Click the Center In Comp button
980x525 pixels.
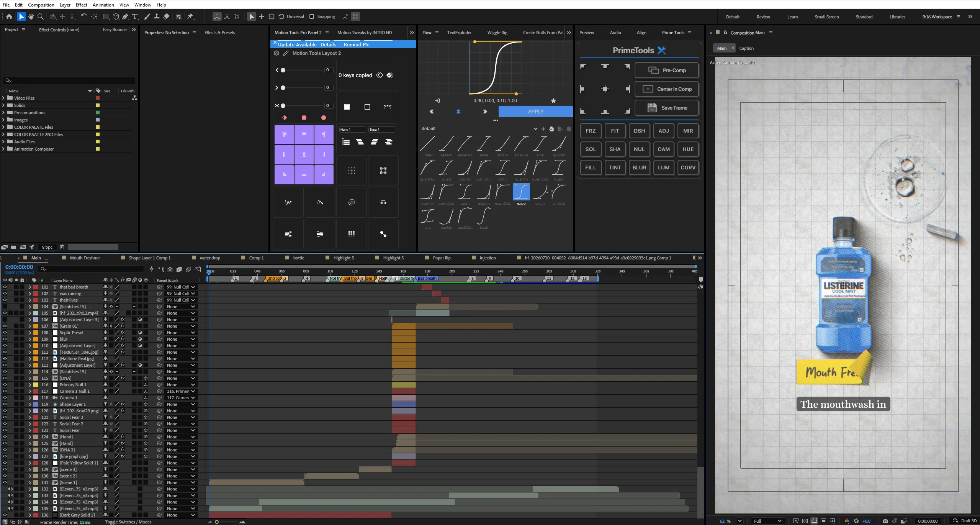click(x=667, y=89)
